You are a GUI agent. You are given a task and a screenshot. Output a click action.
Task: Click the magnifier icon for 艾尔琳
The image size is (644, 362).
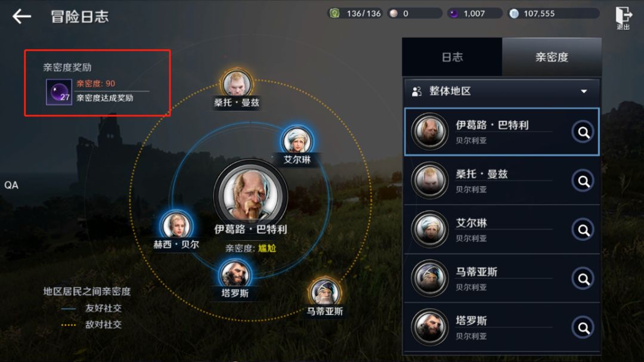pyautogui.click(x=583, y=230)
